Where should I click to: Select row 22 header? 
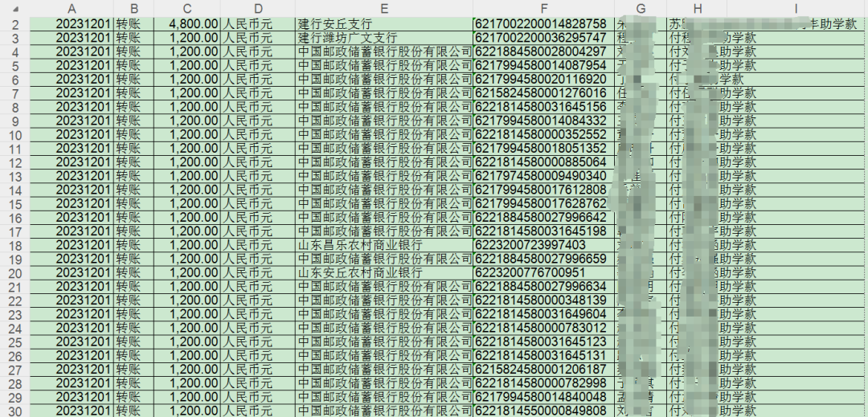click(15, 300)
